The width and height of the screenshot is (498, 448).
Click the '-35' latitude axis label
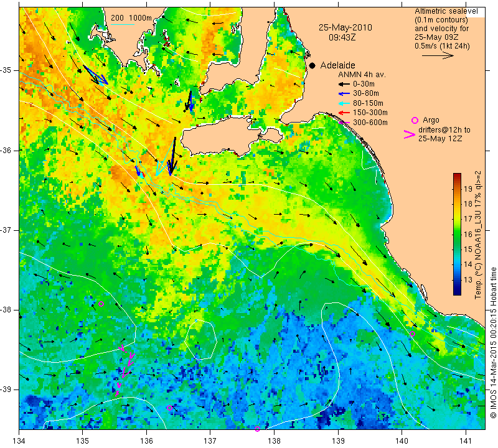[7, 70]
